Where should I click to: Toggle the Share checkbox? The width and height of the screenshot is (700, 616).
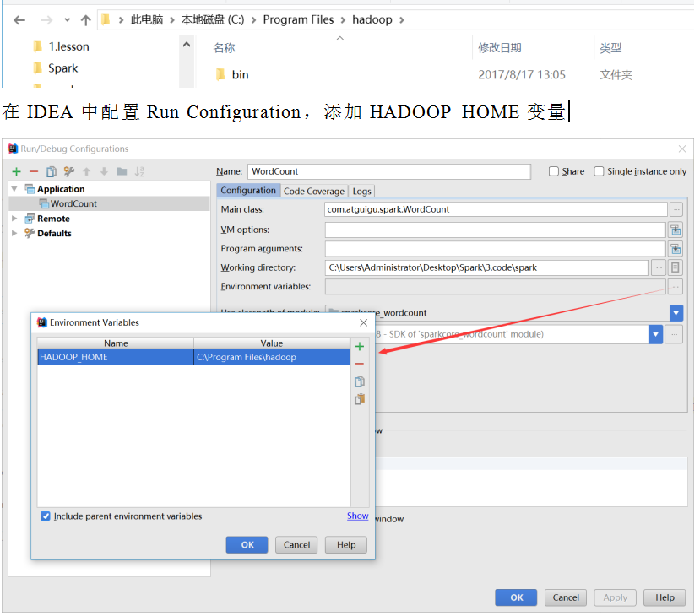554,172
